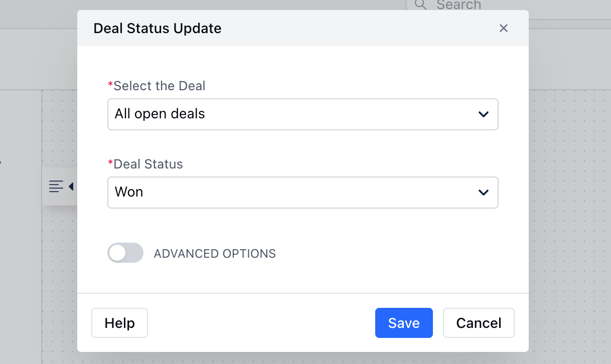The height and width of the screenshot is (364, 611).
Task: Open the Select the Deal dropdown
Action: (x=303, y=114)
